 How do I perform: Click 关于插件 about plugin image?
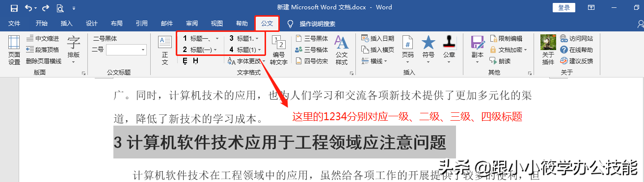click(548, 50)
